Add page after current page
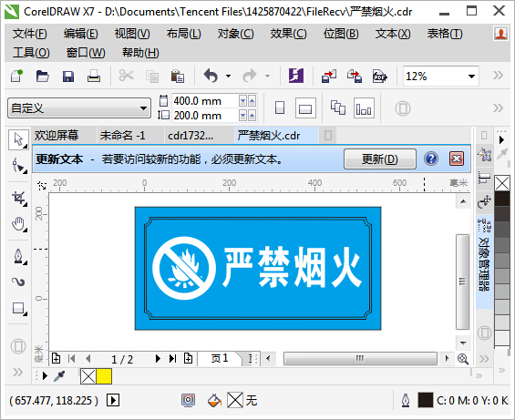Screen dimensions: 515x420 click(188, 359)
